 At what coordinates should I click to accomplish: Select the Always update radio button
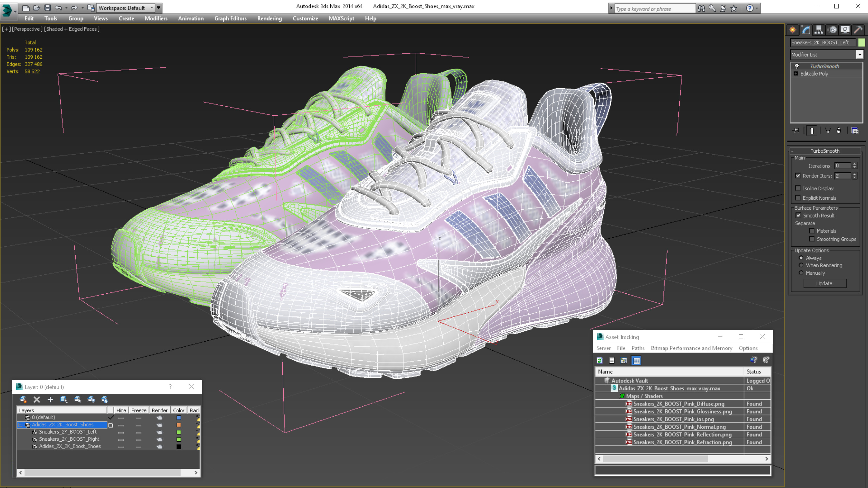tap(801, 258)
